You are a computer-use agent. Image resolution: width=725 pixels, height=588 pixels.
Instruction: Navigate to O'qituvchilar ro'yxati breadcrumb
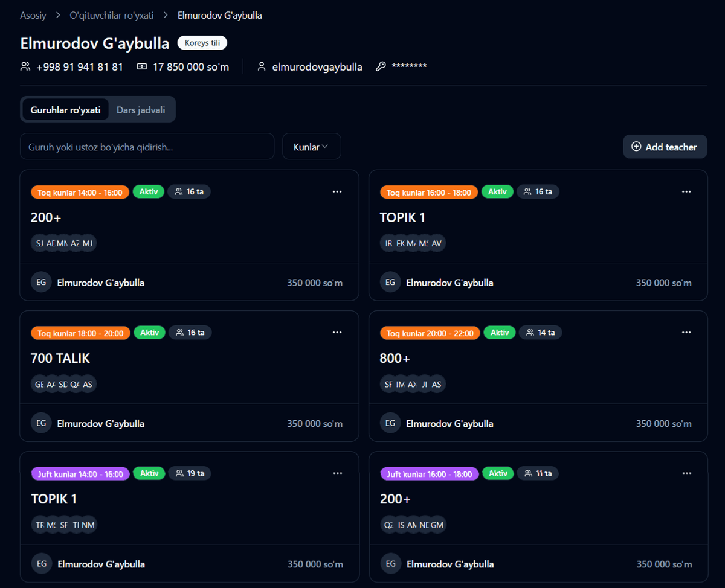(112, 15)
